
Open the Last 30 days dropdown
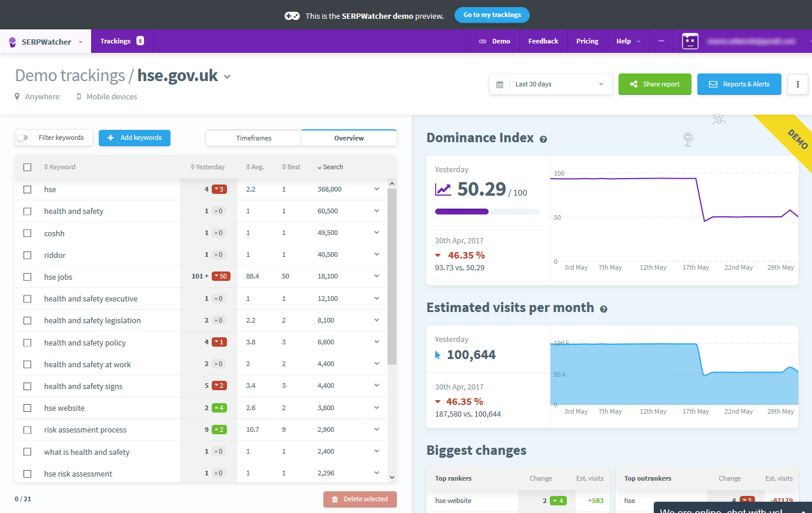(x=560, y=85)
